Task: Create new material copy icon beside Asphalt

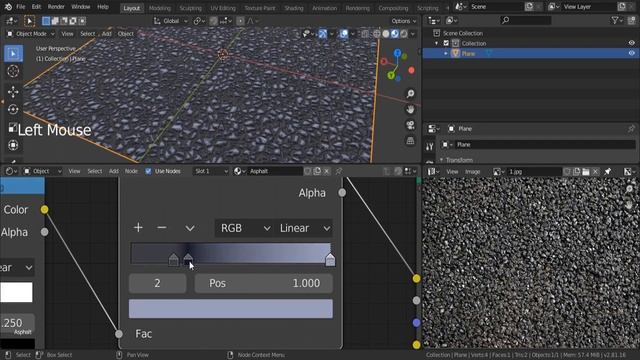Action: [x=317, y=171]
